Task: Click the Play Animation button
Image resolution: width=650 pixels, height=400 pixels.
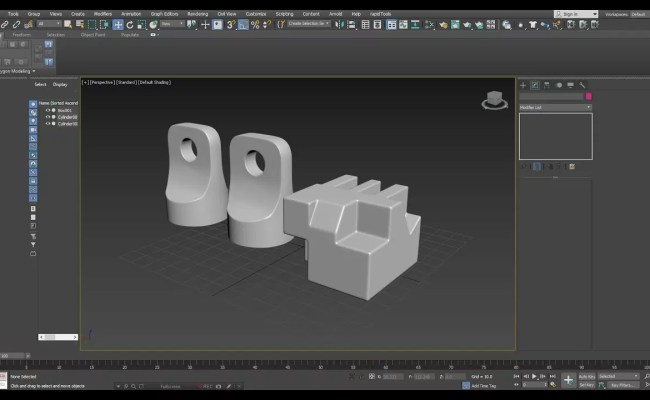Action: point(534,376)
